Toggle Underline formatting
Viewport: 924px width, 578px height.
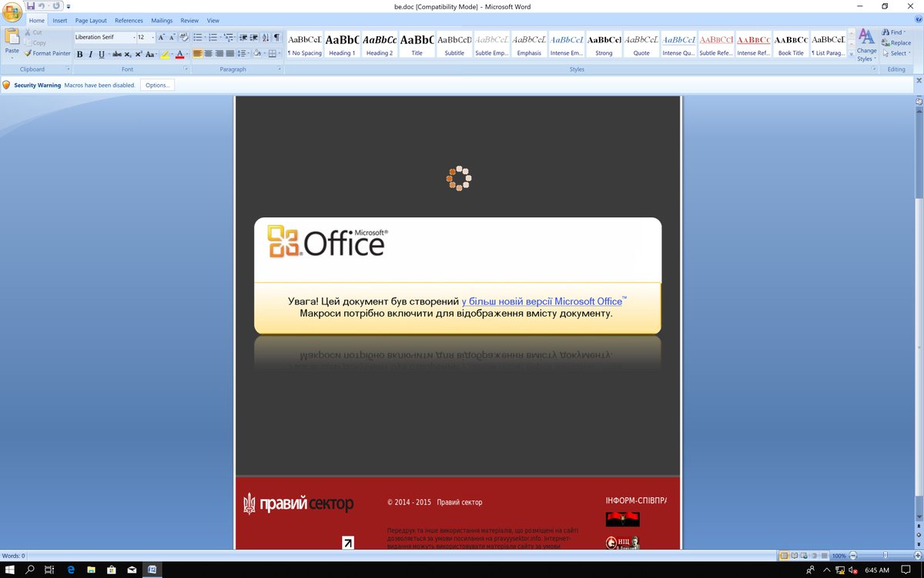101,54
